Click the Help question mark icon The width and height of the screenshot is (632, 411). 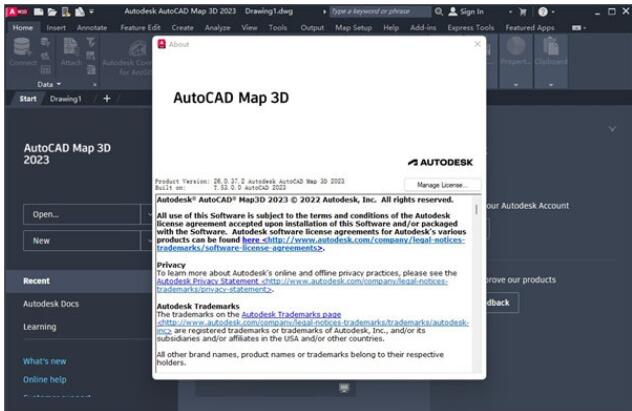point(541,12)
